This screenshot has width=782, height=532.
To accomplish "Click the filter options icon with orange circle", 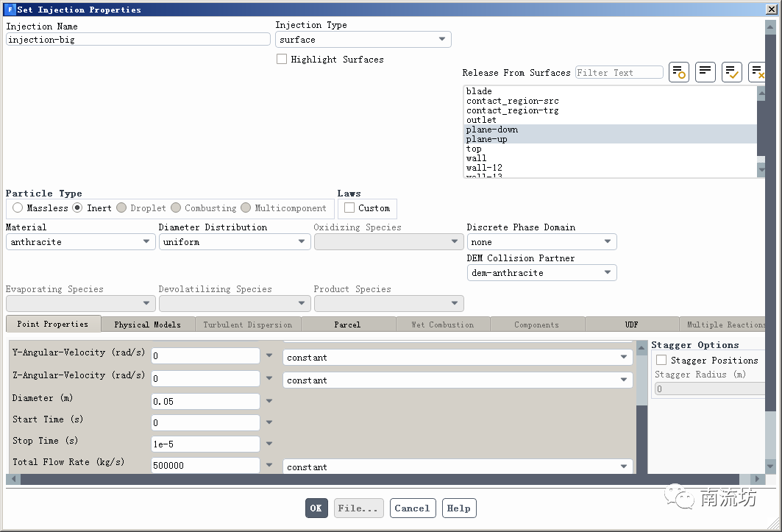I will point(678,72).
